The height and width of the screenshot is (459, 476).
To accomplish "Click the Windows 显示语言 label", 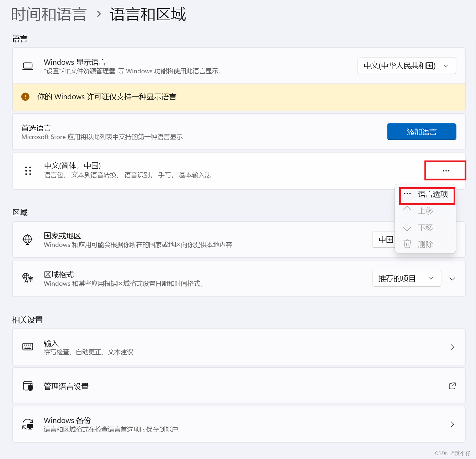I will (75, 62).
